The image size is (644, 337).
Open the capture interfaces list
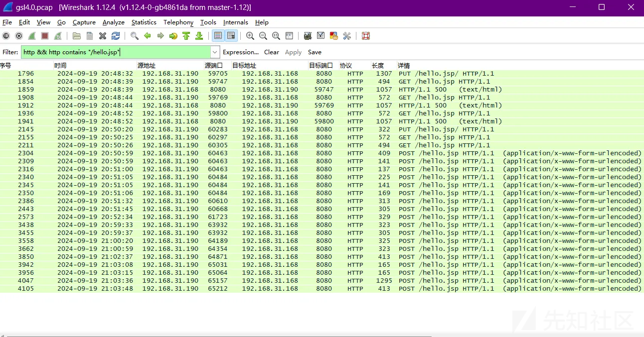coord(6,36)
